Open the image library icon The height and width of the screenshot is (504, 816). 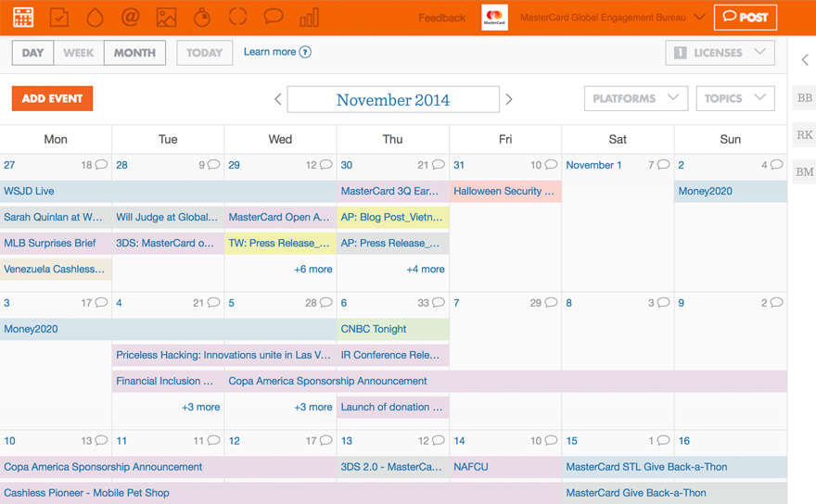tap(166, 18)
